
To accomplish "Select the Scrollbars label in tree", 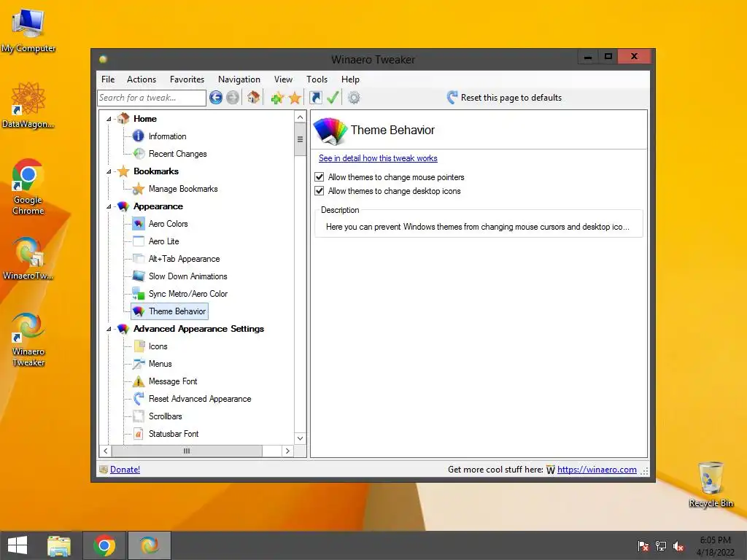I will pyautogui.click(x=166, y=416).
